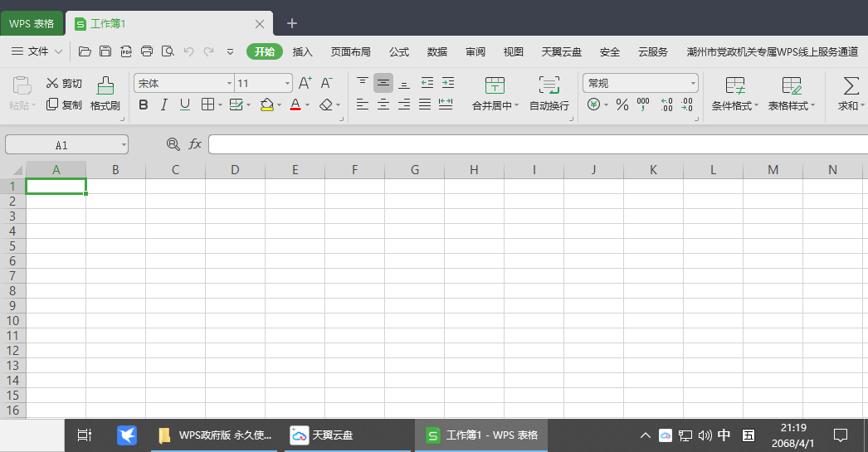Select the Format Painter (格式刷)

[105, 94]
